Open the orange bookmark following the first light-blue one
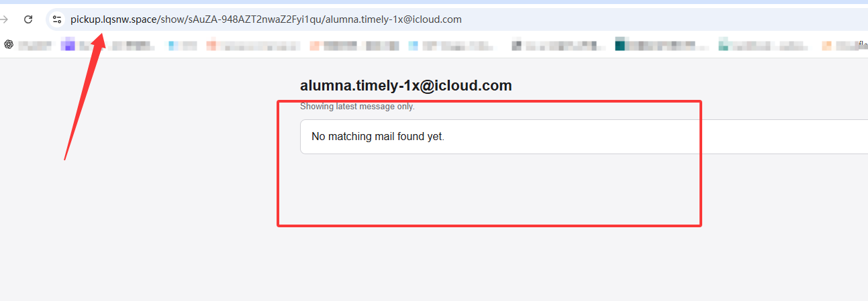 tap(211, 45)
